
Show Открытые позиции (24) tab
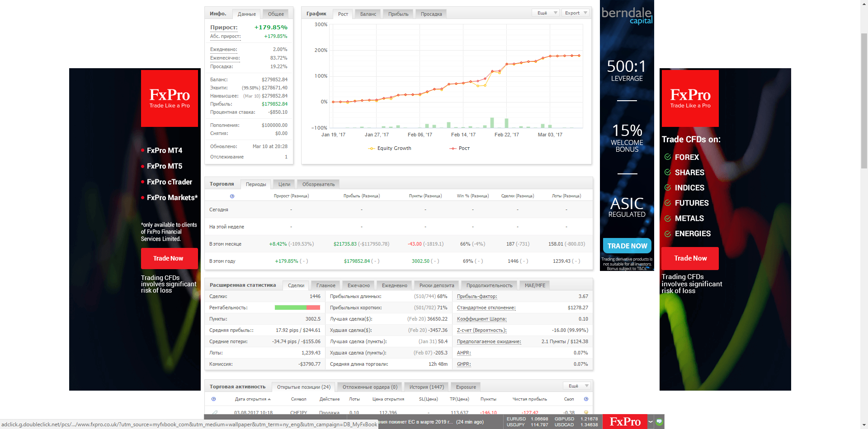click(x=304, y=387)
